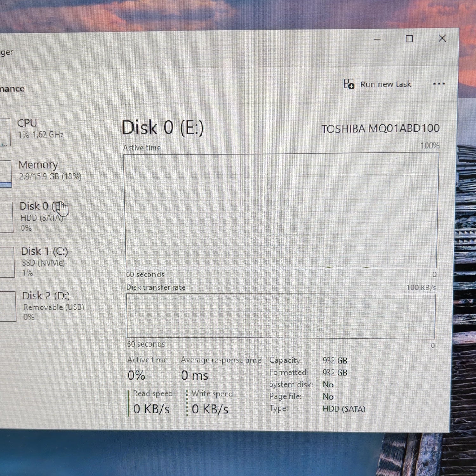Click the System disk No value

pos(328,385)
